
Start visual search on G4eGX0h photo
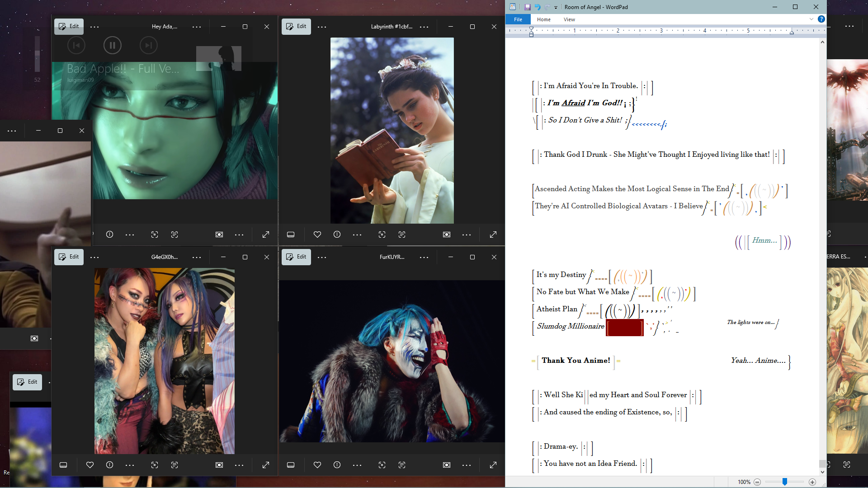pyautogui.click(x=155, y=465)
